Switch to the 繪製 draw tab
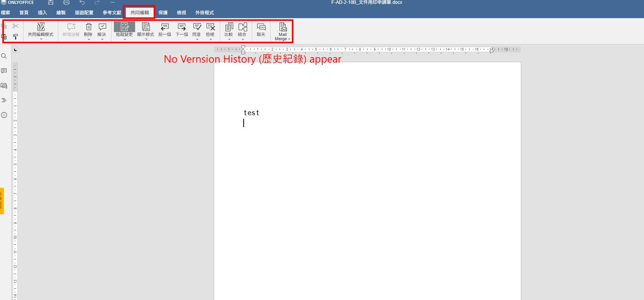 (61, 13)
